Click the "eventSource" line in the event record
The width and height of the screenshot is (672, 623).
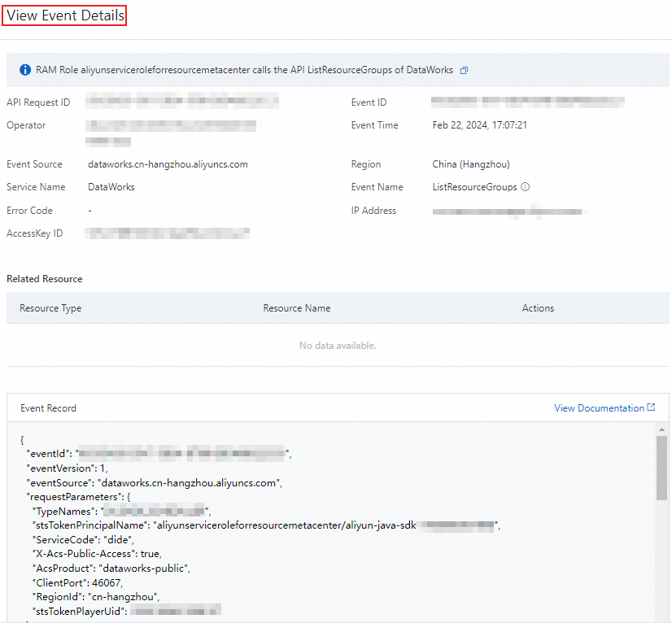click(x=155, y=483)
